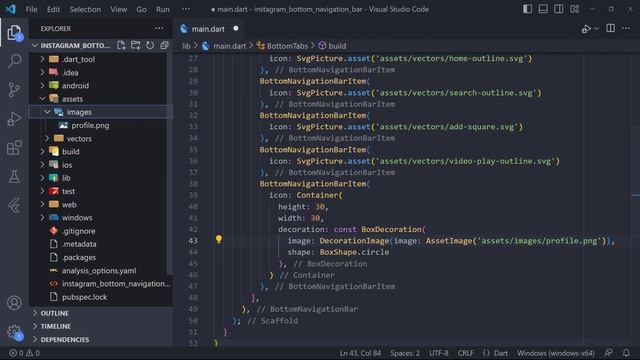Image resolution: width=640 pixels, height=360 pixels.
Task: Collapse the images folder
Action: pyautogui.click(x=47, y=112)
